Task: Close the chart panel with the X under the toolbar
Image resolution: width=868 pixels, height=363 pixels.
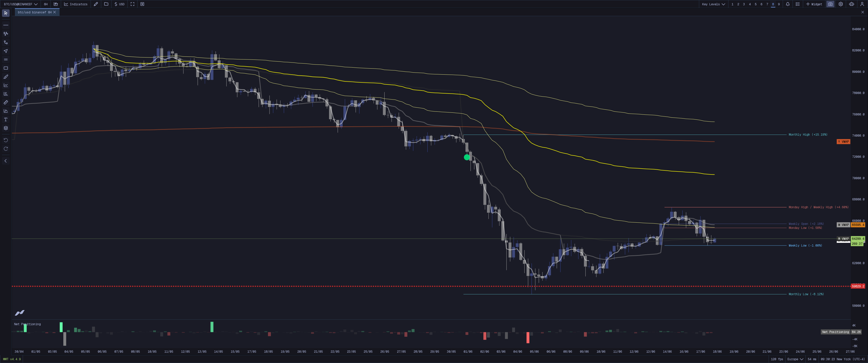Action: point(863,12)
